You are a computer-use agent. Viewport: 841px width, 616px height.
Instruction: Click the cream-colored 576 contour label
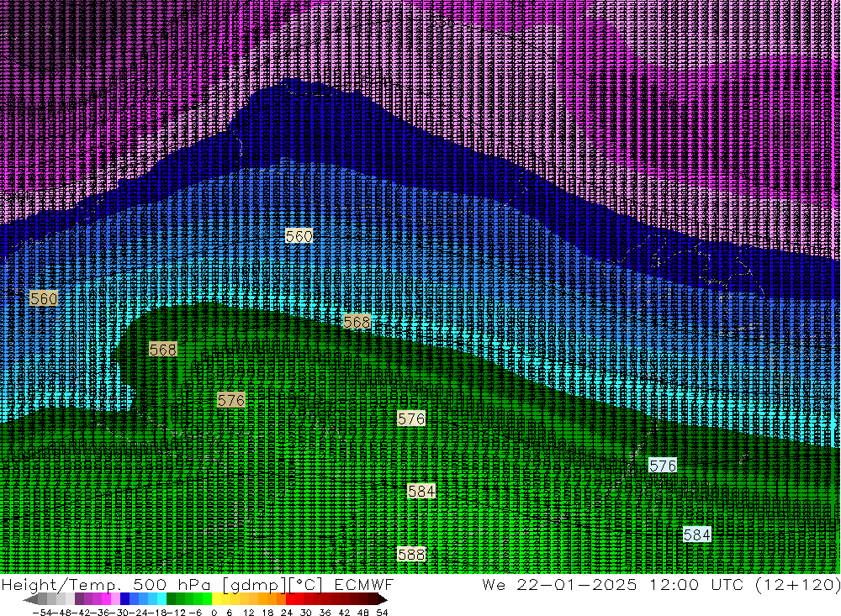tap(411, 419)
